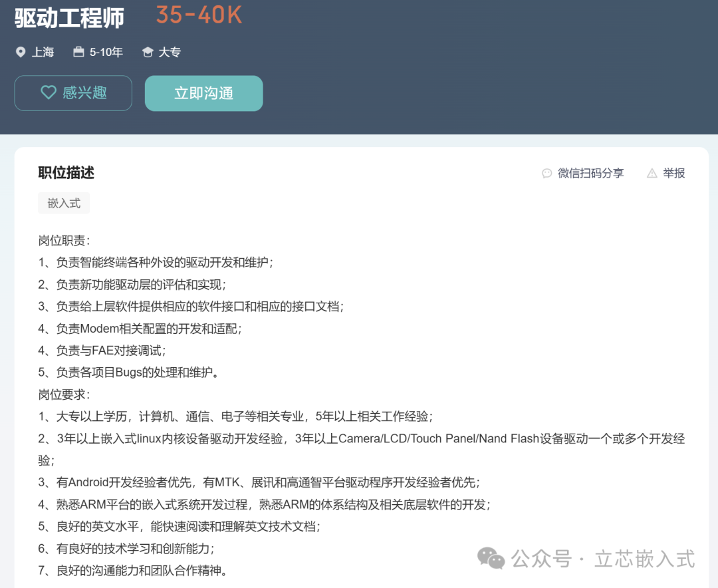Image resolution: width=718 pixels, height=588 pixels.
Task: Click the 岗位要求: label
Action: click(64, 394)
